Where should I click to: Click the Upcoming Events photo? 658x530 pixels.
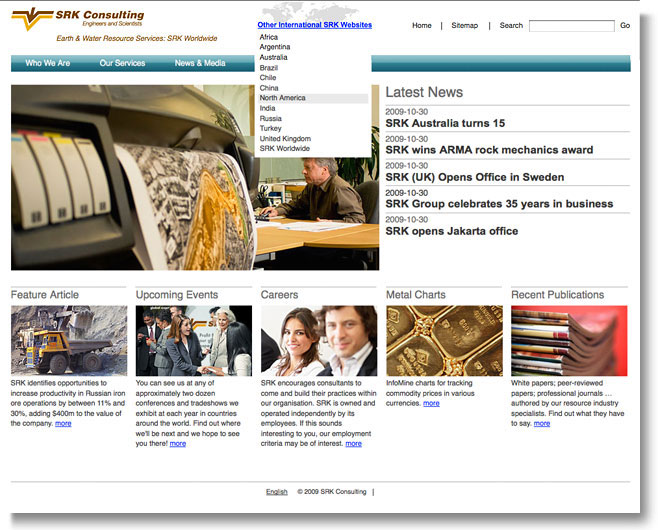click(194, 340)
